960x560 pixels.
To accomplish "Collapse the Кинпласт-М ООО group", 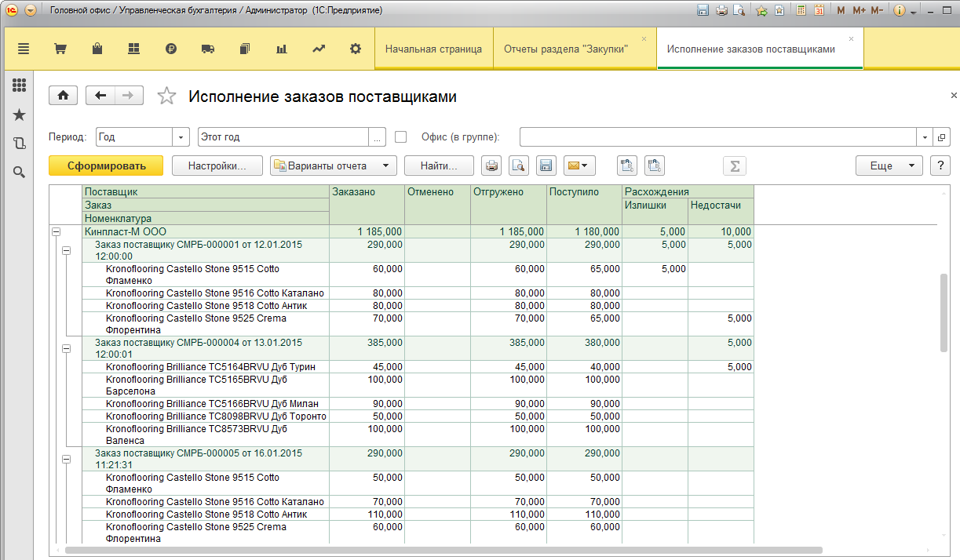I will 55,232.
